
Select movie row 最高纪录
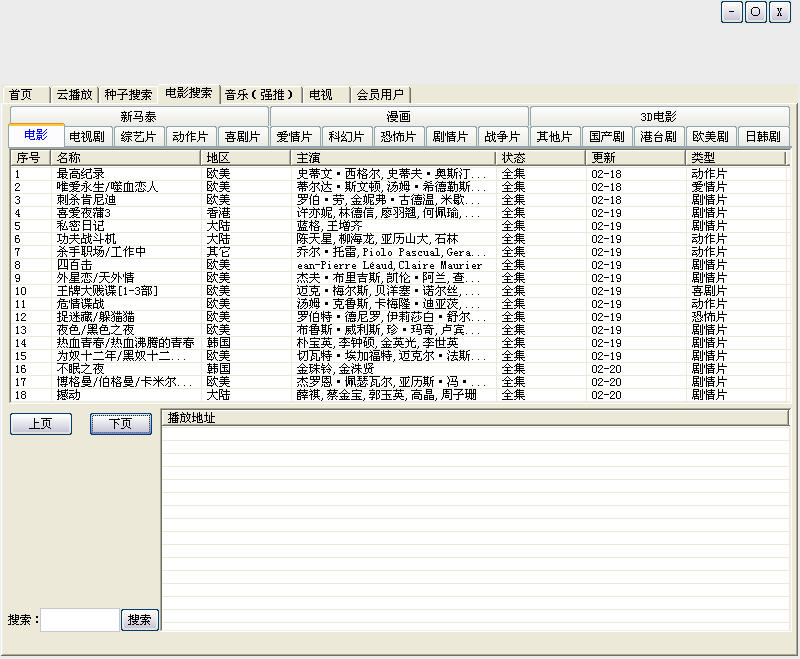click(399, 174)
